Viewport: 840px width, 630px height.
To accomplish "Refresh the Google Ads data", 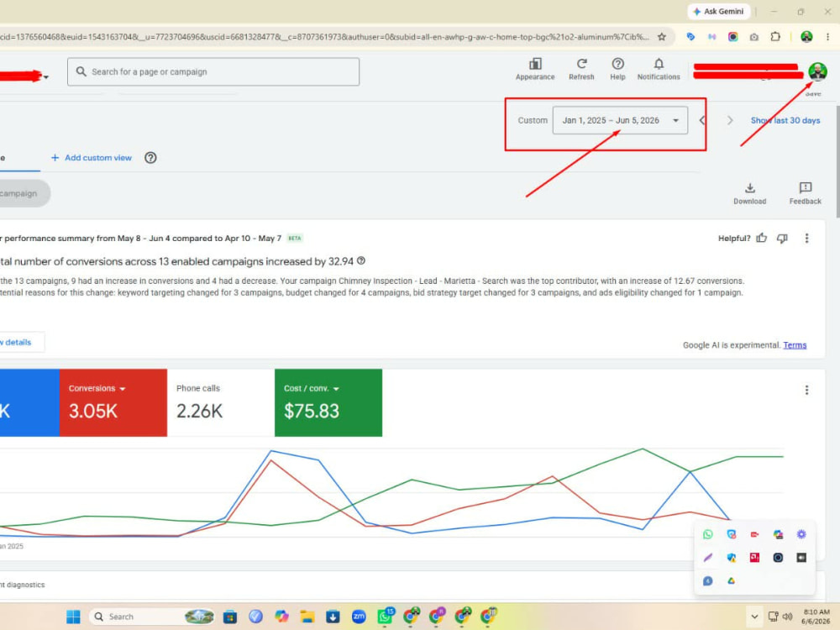I will 581,69.
